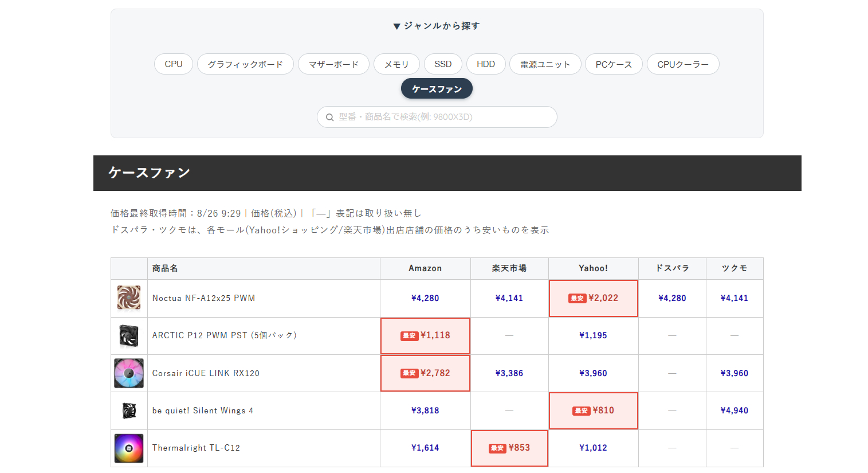Image resolution: width=868 pixels, height=473 pixels.
Task: Select the SSD category
Action: [443, 64]
